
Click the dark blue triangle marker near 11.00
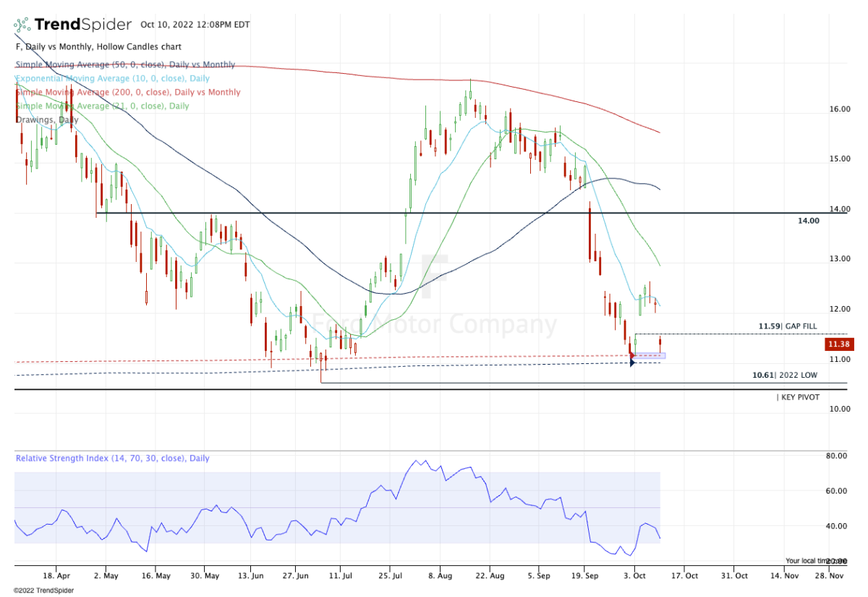click(633, 363)
